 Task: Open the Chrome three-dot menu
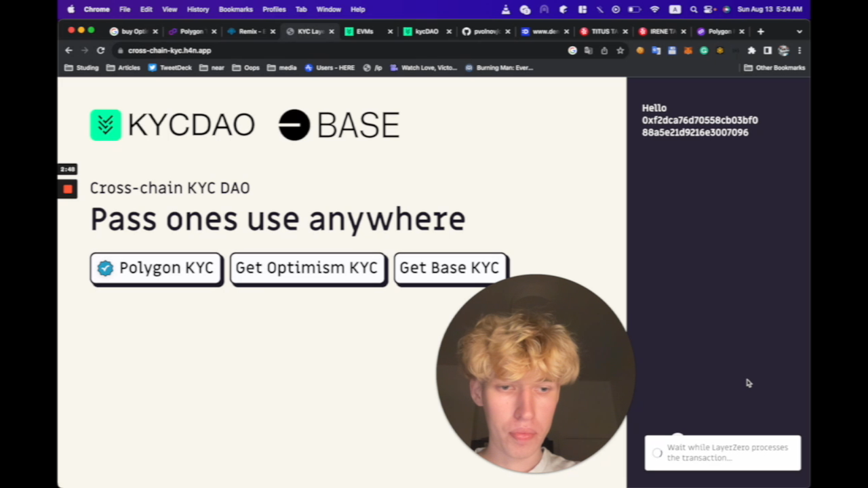pos(800,50)
